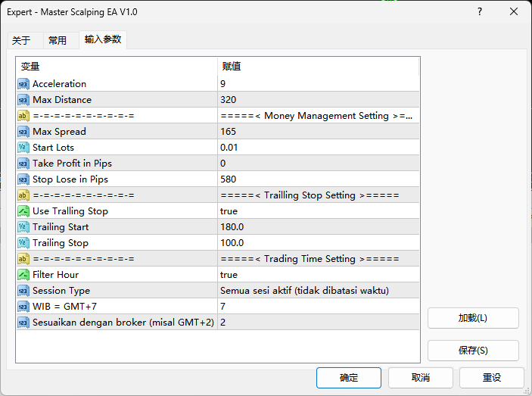Click the boolean icon beside Use Tralling Stop

pos(23,211)
